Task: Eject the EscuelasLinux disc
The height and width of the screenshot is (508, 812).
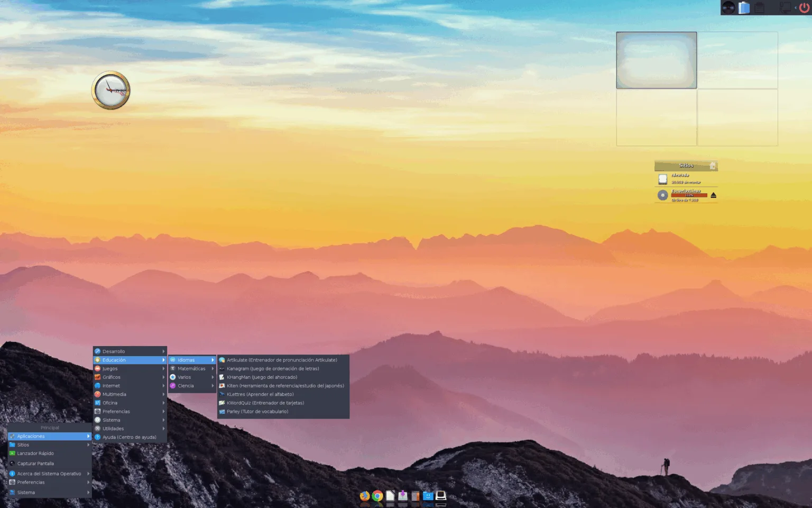Action: tap(714, 195)
